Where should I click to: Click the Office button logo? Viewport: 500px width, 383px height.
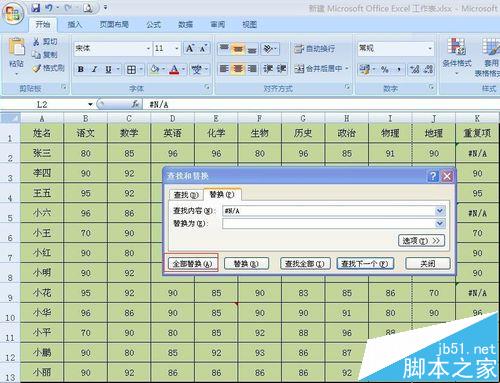coord(13,13)
